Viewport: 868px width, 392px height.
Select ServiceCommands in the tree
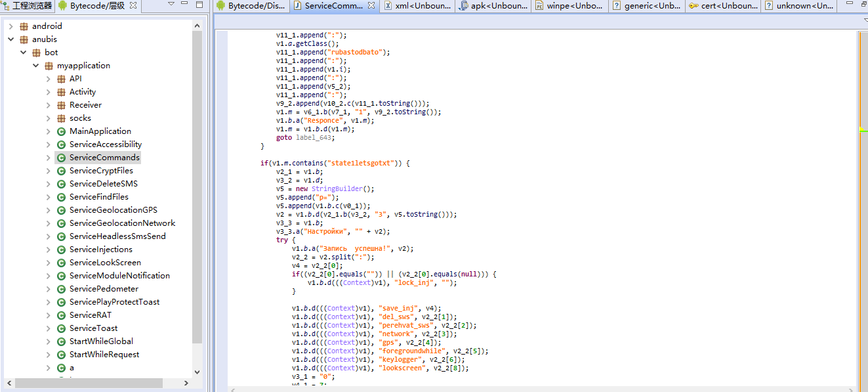pyautogui.click(x=104, y=158)
